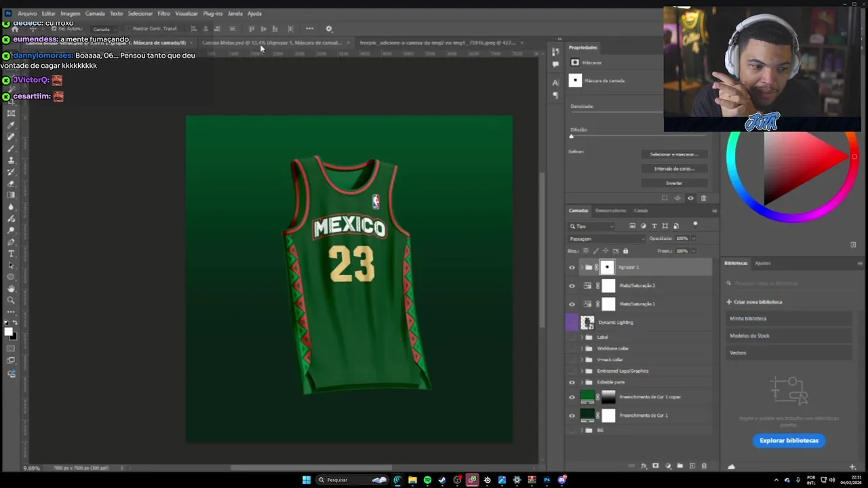The height and width of the screenshot is (488, 868).
Task: Create new group folder icon
Action: point(680,466)
